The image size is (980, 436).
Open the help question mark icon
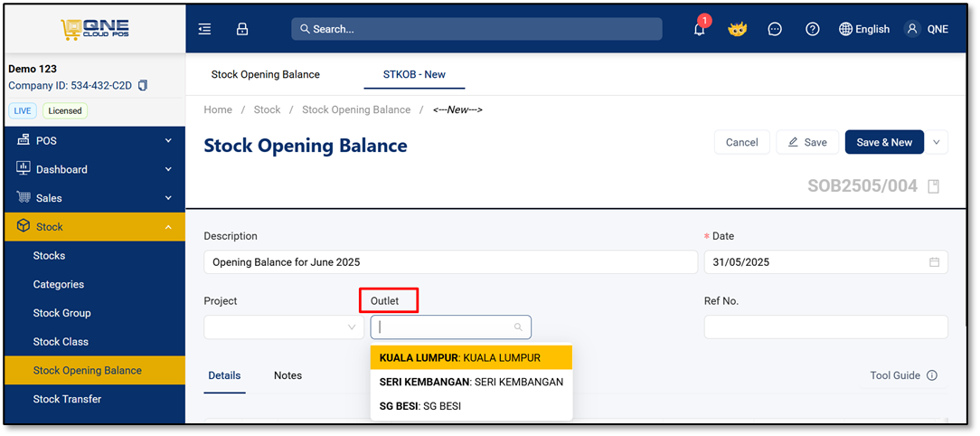point(813,29)
